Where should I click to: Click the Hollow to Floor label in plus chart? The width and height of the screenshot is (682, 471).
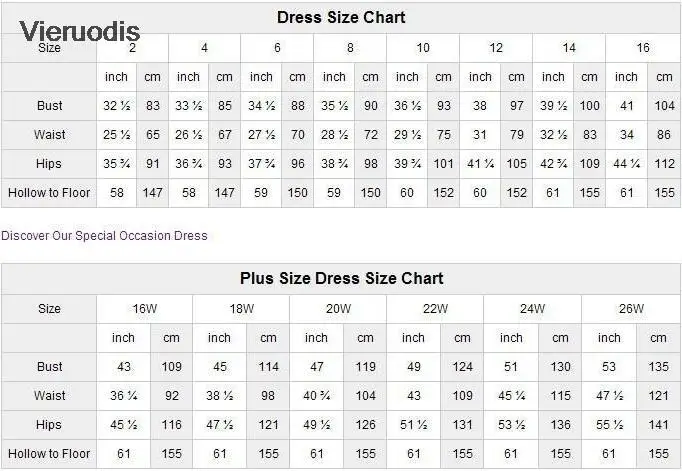click(x=49, y=454)
